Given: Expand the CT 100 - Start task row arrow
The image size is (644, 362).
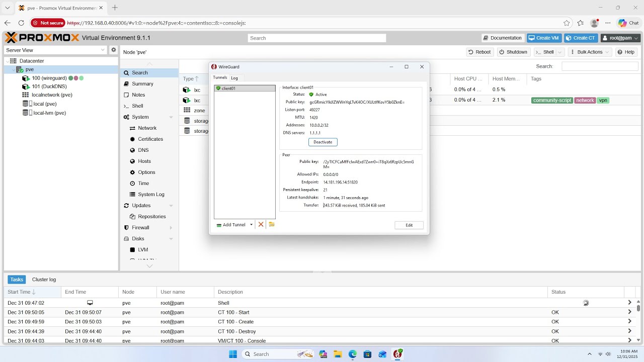Looking at the screenshot, I should 629,312.
